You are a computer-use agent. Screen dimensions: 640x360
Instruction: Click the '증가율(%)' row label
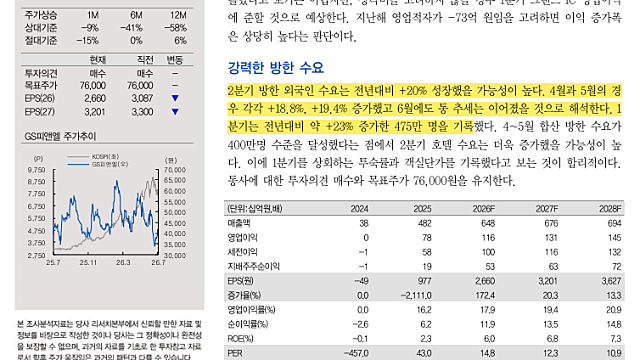244,295
